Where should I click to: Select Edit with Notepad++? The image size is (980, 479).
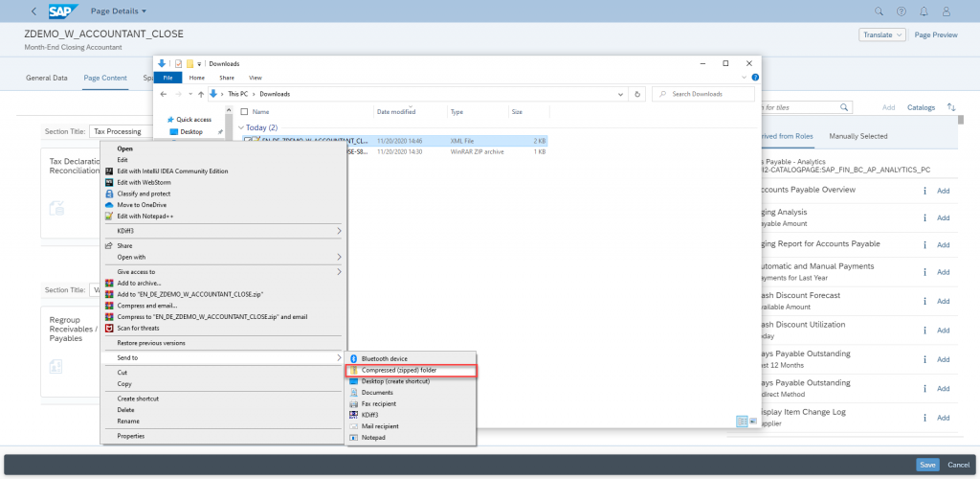coord(145,216)
